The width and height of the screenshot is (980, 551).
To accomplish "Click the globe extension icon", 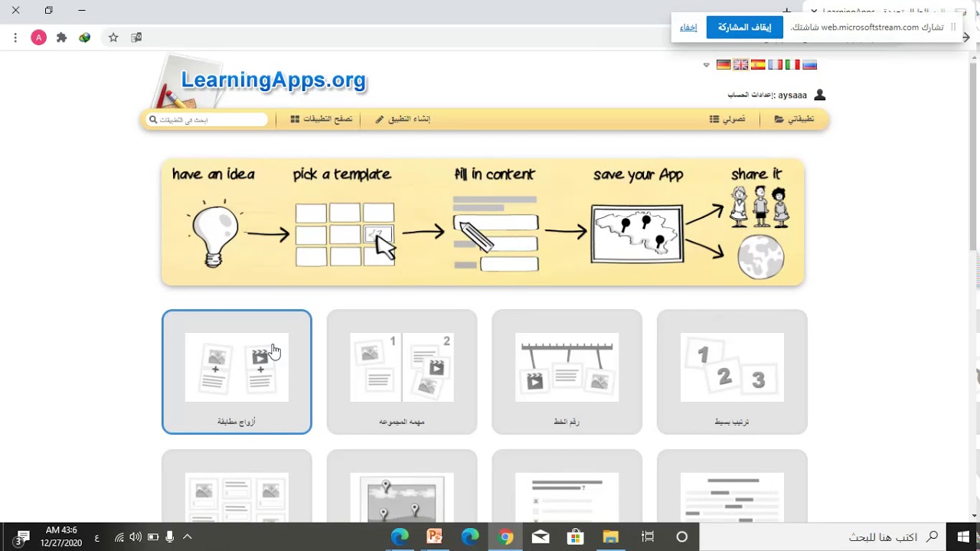I will [85, 37].
